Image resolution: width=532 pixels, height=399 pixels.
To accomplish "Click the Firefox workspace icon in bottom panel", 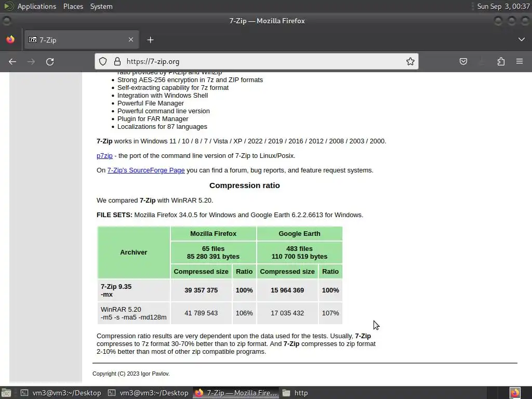I will pyautogui.click(x=515, y=393).
